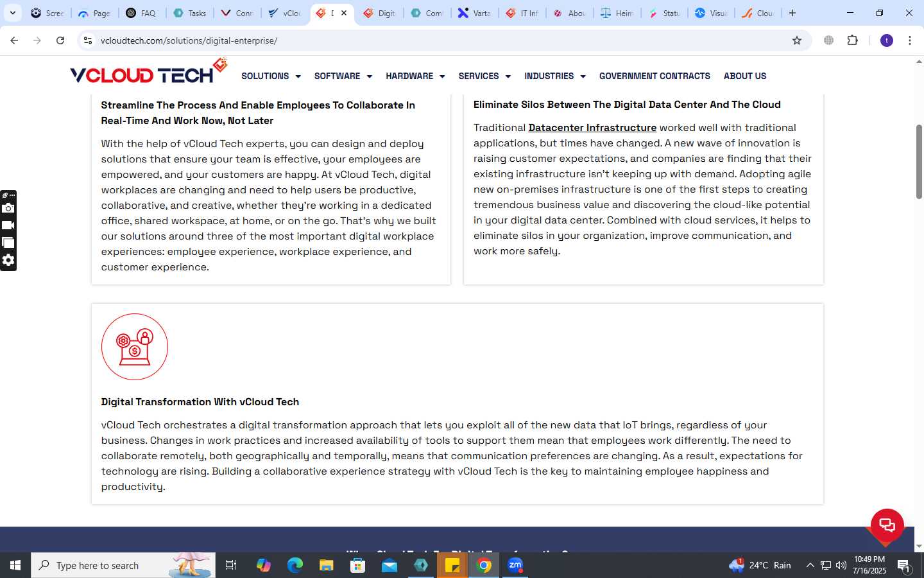Switch to the Tasks tab
924x578 pixels.
(190, 13)
